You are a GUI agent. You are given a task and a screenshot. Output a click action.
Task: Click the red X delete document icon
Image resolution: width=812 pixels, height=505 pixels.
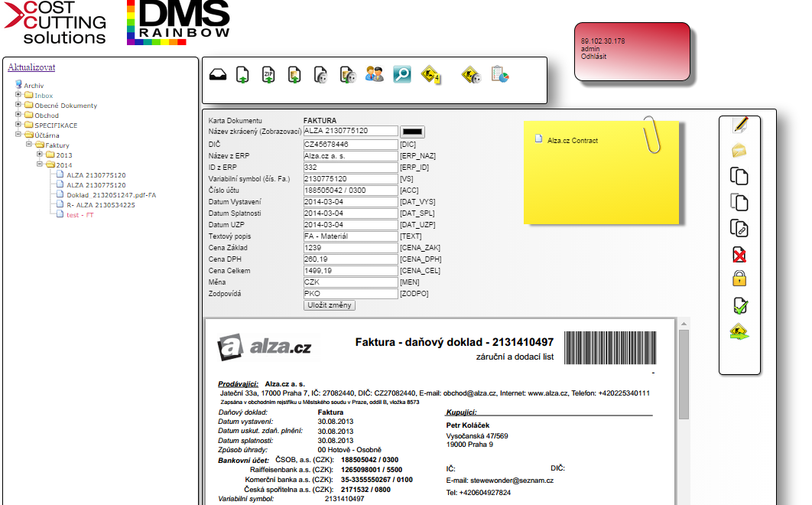[x=739, y=254]
